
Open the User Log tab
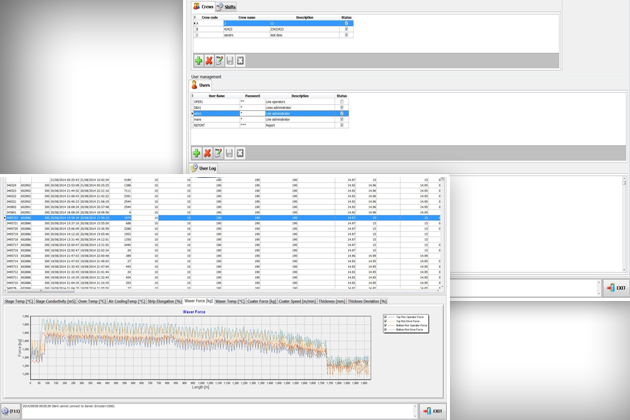(206, 169)
